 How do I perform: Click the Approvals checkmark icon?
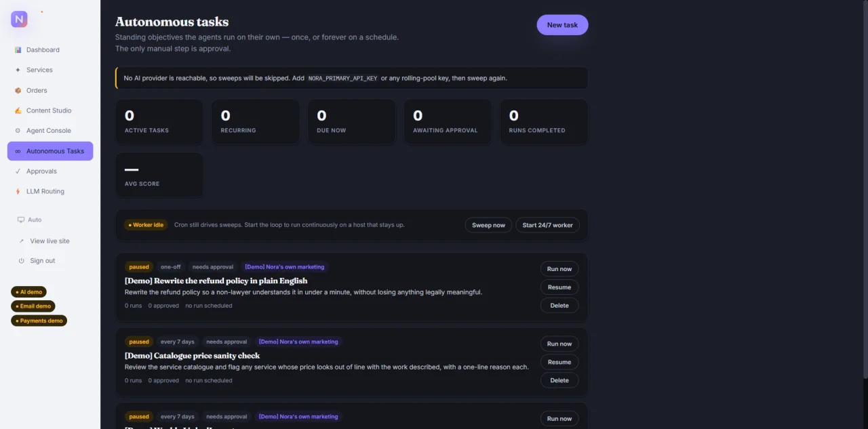[x=18, y=171]
